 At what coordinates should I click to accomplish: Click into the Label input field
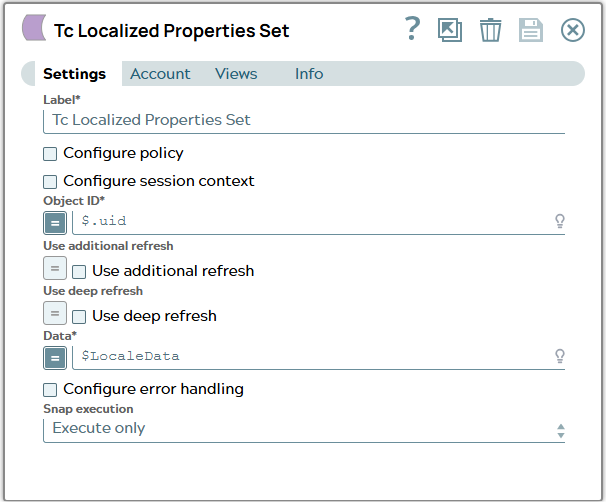click(304, 121)
